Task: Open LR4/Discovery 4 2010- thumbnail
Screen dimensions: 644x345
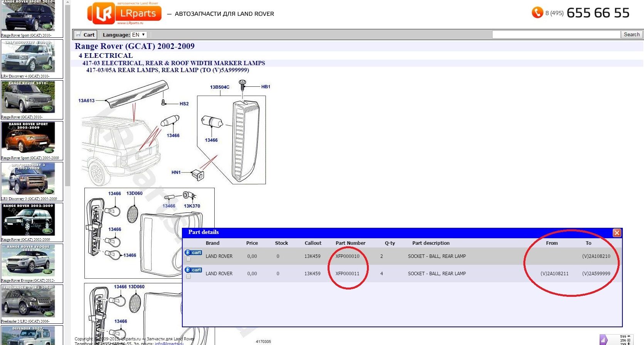Action: click(x=28, y=57)
